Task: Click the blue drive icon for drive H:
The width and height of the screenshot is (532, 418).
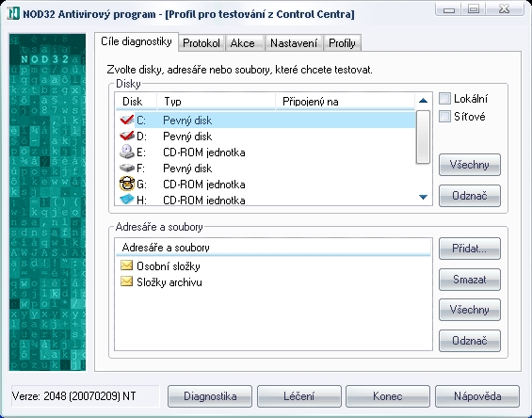Action: pos(127,200)
